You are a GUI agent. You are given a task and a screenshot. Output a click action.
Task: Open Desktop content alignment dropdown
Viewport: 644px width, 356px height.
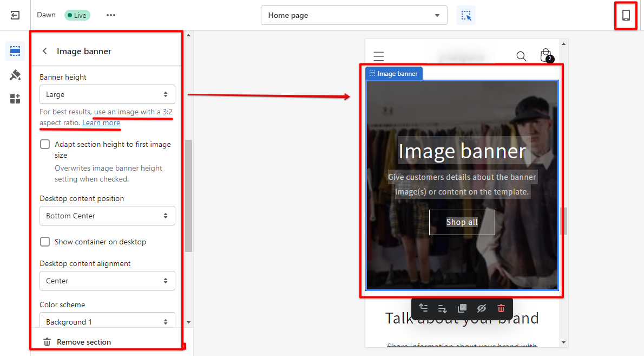point(107,281)
